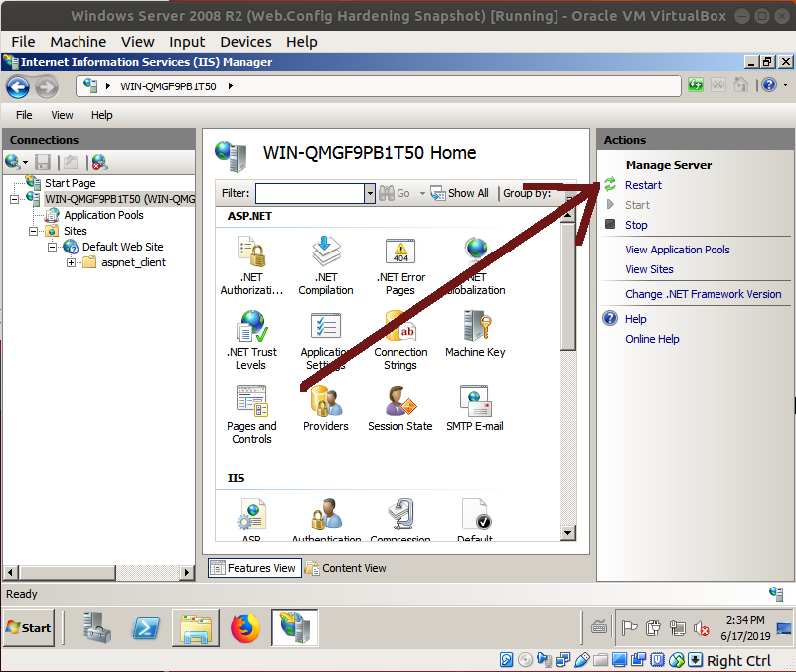Screen dimensions: 796x672
Task: Launch Windows PowerShell from the taskbar
Action: point(146,628)
